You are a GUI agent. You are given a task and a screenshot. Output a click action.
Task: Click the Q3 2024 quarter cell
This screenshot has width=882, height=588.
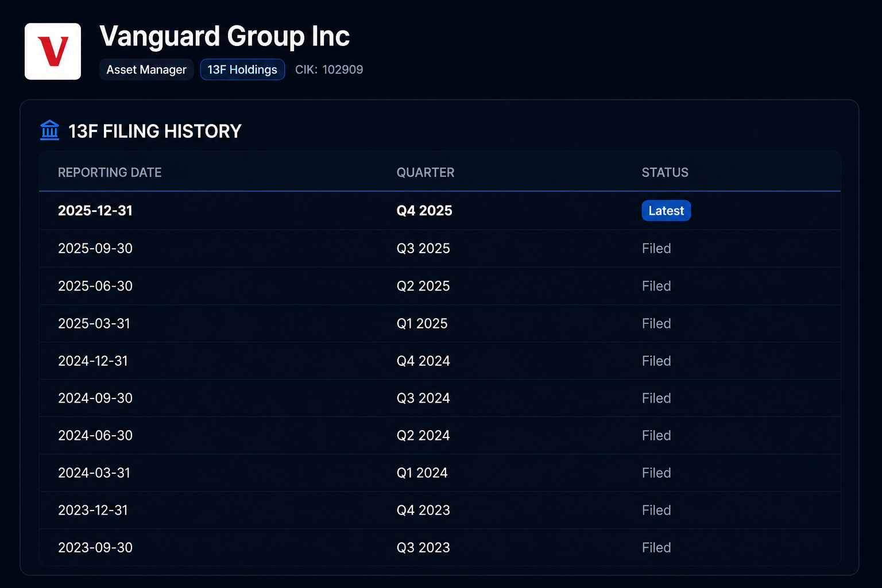point(423,398)
